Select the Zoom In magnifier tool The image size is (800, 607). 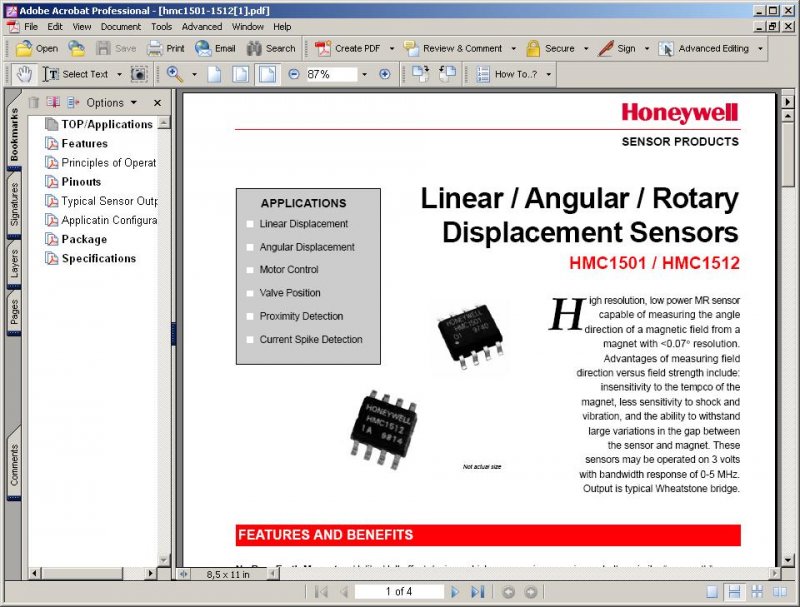175,74
